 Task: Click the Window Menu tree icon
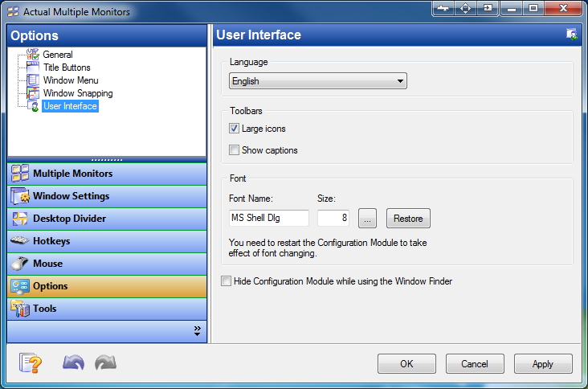[33, 80]
